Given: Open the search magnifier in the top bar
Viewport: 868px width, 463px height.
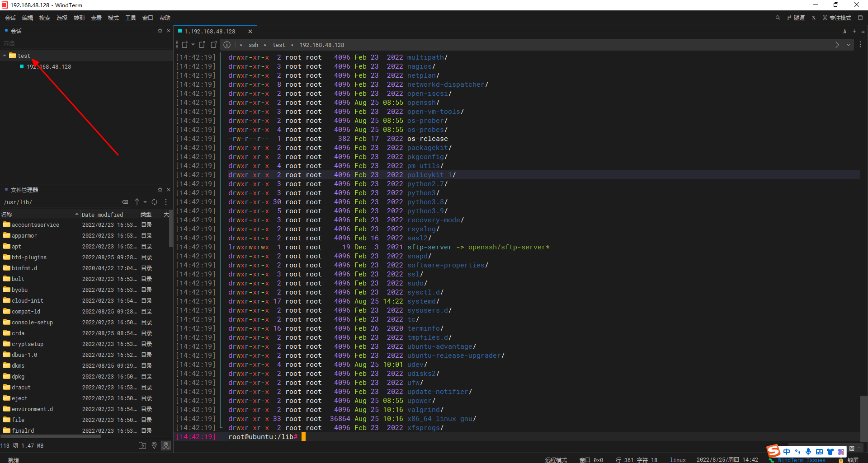Looking at the screenshot, I should [x=778, y=18].
